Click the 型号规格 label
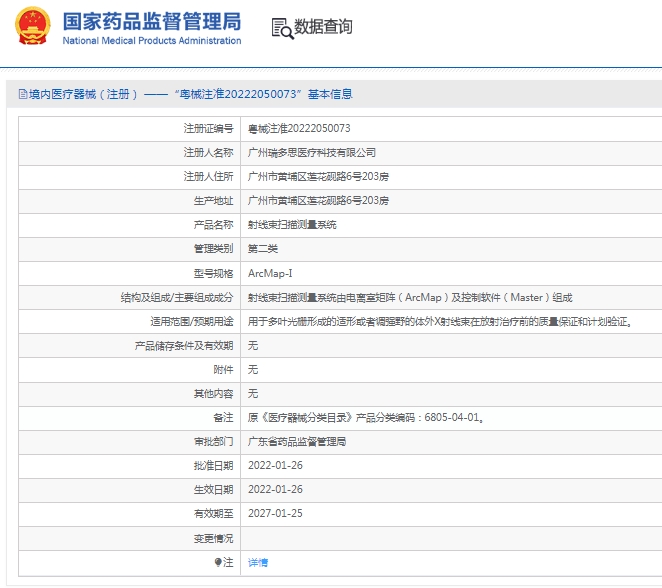662x588 pixels. click(x=214, y=274)
